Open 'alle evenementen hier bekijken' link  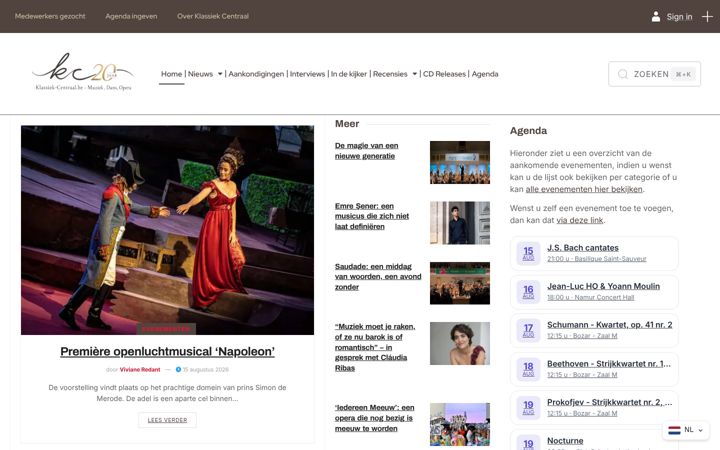click(584, 189)
